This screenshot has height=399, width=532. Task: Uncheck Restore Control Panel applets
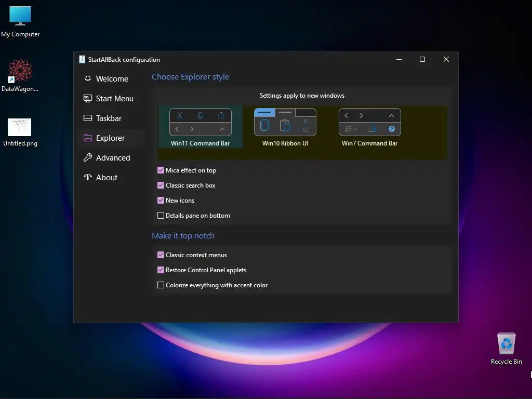161,270
